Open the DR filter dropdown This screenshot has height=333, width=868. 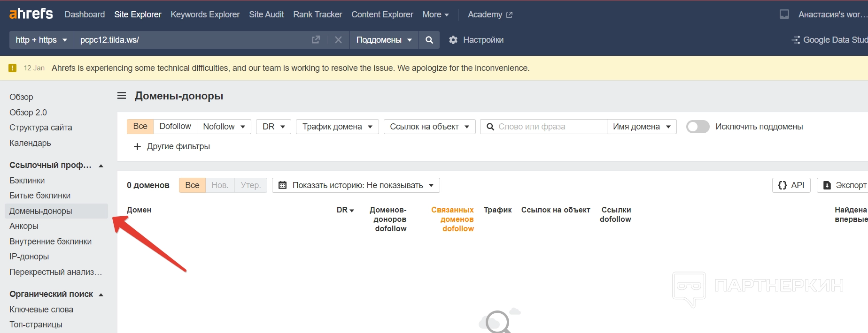pyautogui.click(x=273, y=127)
